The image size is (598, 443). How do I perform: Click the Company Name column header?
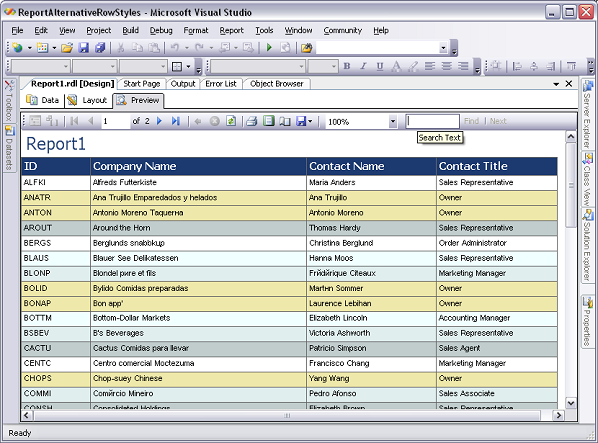198,166
